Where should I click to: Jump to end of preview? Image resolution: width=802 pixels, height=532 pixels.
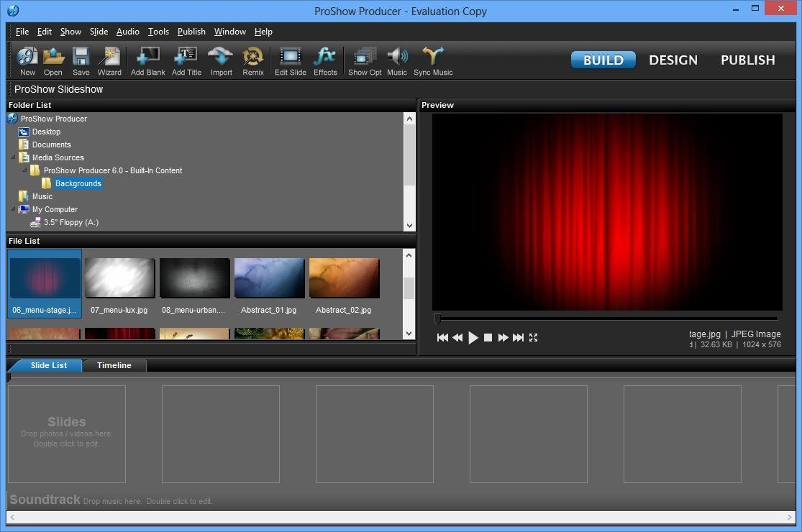click(x=518, y=337)
